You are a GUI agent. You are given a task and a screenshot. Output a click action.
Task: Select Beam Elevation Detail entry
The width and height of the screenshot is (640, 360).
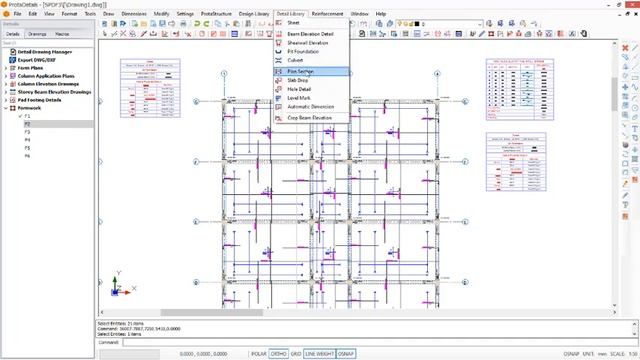click(311, 34)
